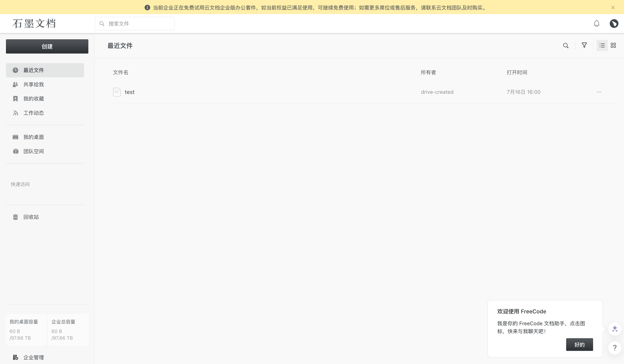Click the 搜索文件 search field
Screen dimensions: 624x364
(135, 24)
